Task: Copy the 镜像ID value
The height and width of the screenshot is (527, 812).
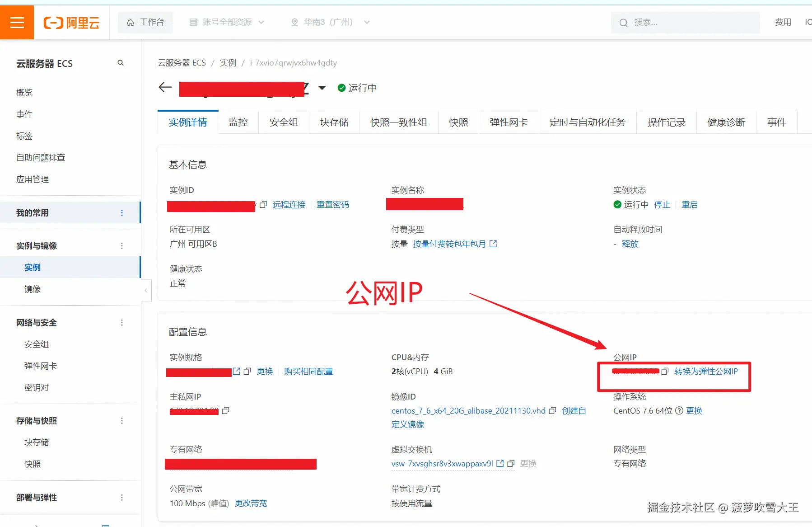Action: pos(552,411)
